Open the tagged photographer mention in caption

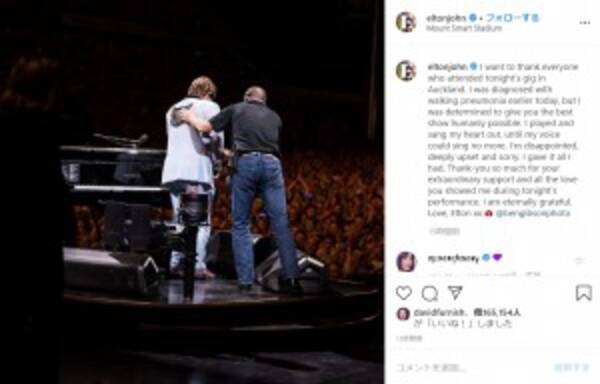pyautogui.click(x=533, y=213)
